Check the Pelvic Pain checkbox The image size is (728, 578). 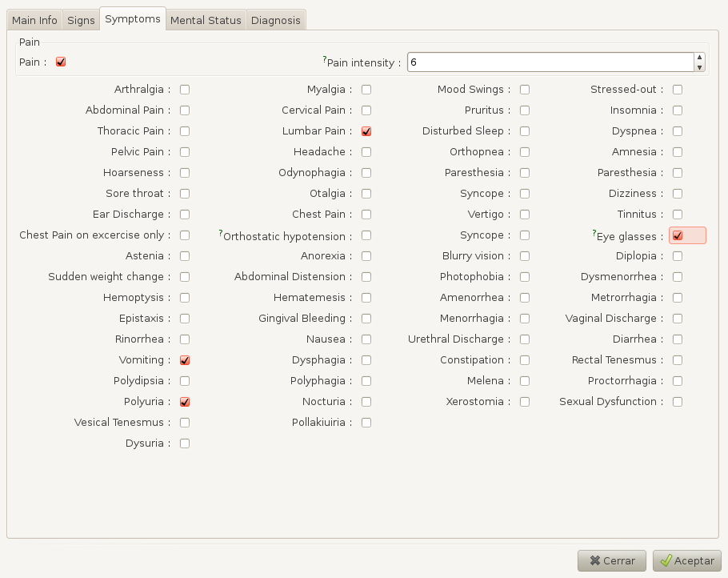pos(185,152)
